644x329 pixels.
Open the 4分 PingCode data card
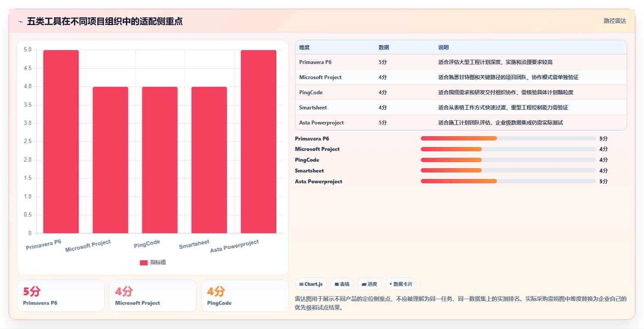coord(245,296)
